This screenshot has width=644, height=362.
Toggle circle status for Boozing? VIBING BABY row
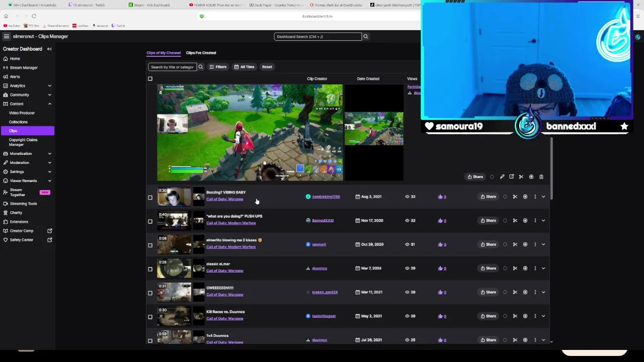pyautogui.click(x=505, y=197)
